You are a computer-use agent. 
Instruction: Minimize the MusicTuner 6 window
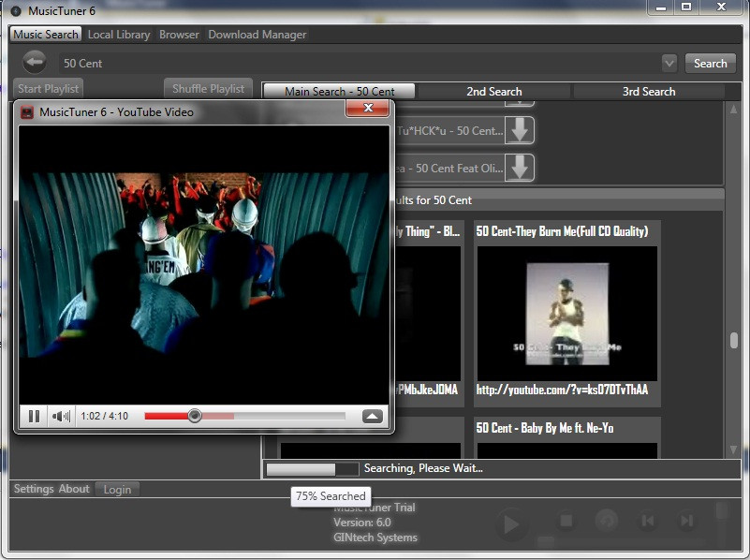661,7
